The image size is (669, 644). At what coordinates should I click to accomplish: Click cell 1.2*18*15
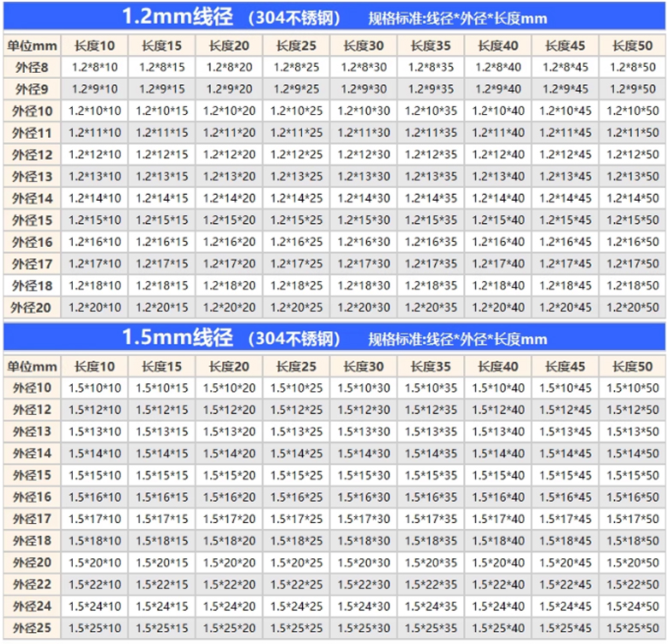click(162, 286)
